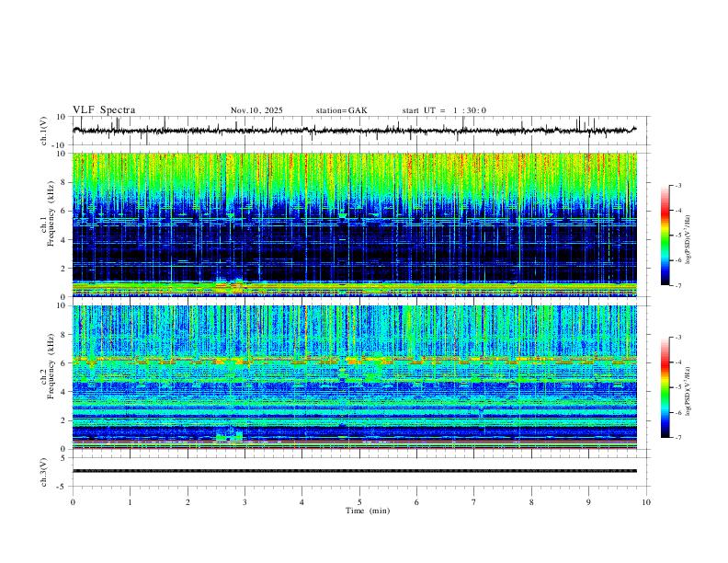The width and height of the screenshot is (728, 563).
Task: Click time axis tick label "7"
Action: click(474, 502)
